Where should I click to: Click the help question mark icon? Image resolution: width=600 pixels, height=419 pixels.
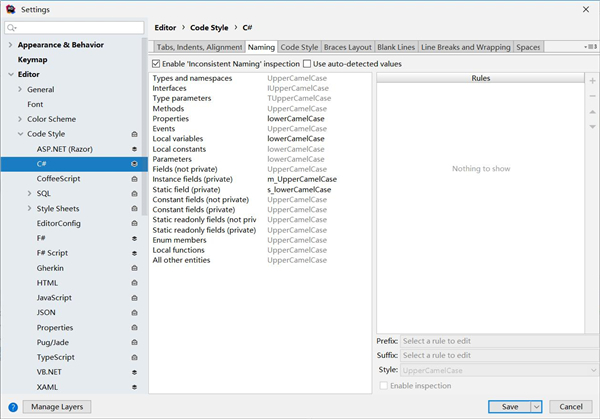pyautogui.click(x=13, y=407)
